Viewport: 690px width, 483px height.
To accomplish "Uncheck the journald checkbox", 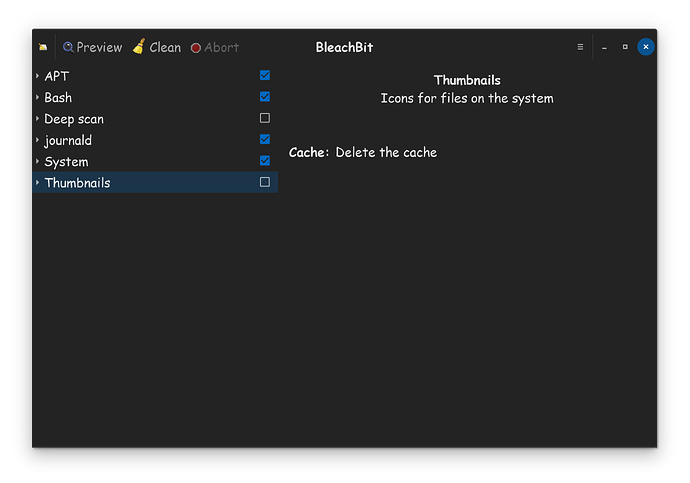I will tap(264, 139).
